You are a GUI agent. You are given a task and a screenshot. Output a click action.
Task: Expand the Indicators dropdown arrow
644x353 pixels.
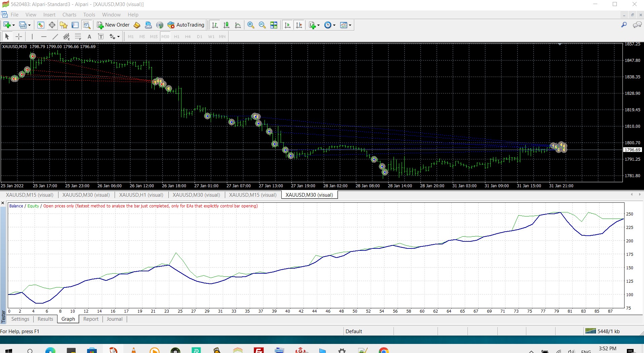(319, 25)
